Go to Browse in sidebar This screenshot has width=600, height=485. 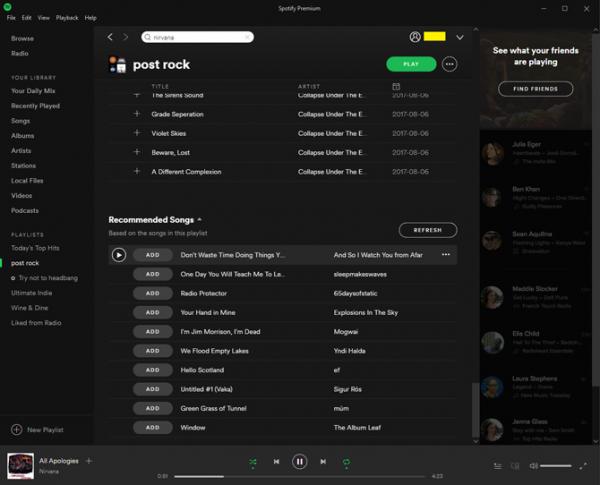pos(22,38)
